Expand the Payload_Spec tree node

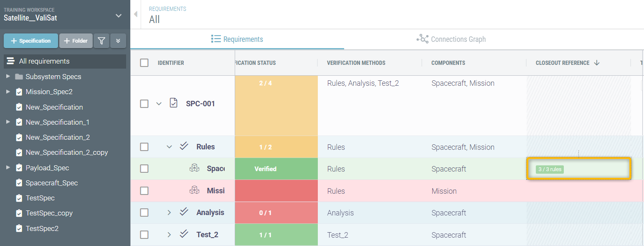click(8, 168)
